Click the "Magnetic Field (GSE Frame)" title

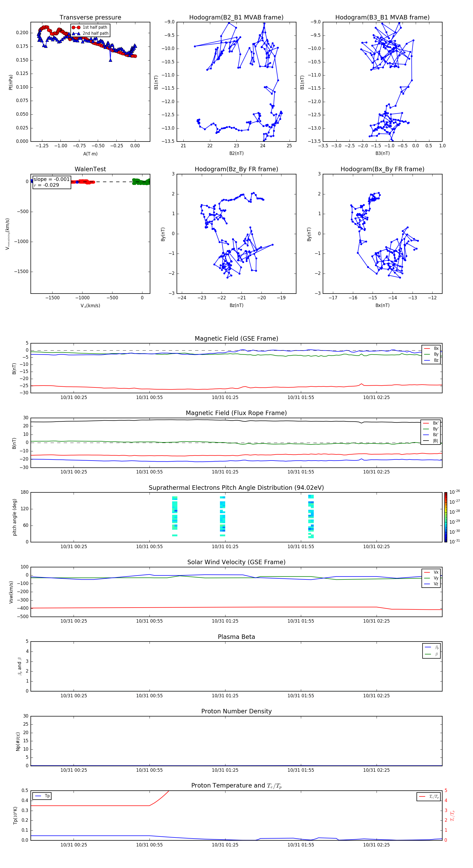pos(236,339)
